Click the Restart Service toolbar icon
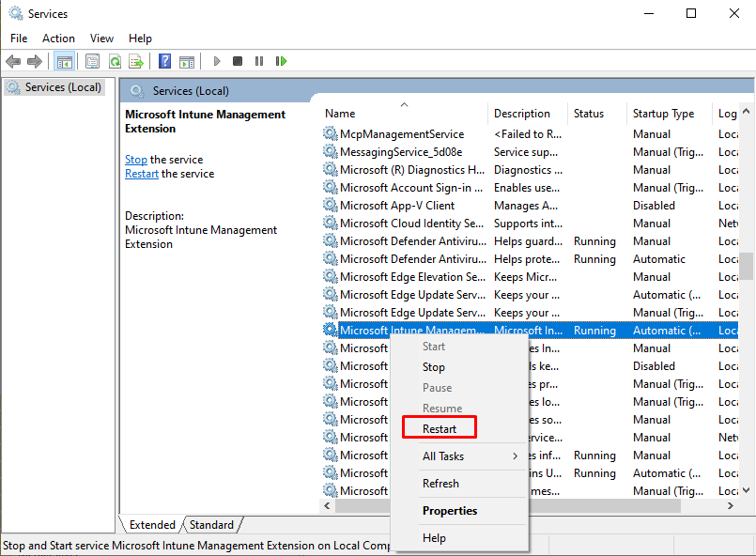Image resolution: width=756 pixels, height=556 pixels. pos(281,61)
